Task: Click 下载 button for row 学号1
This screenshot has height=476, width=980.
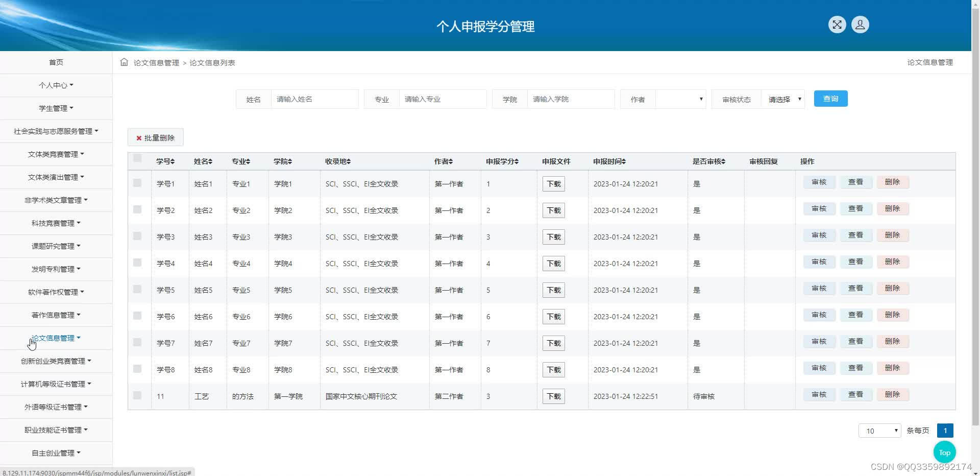Action: (554, 184)
